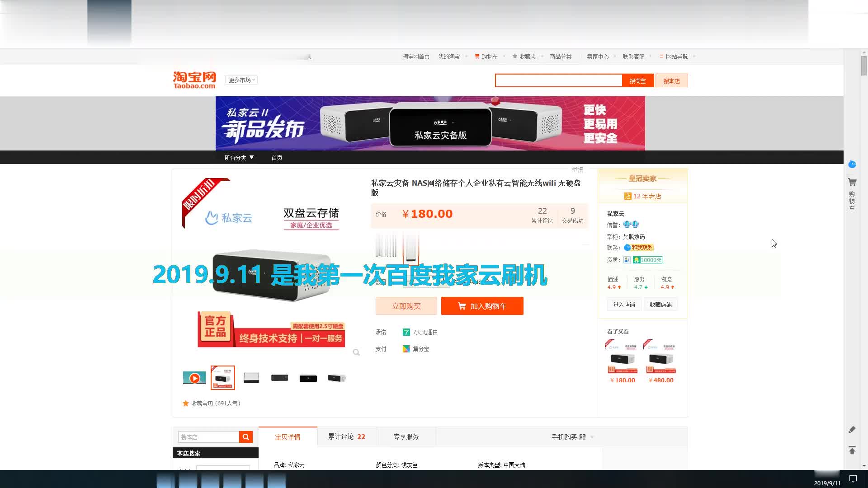Click the blue Wangwang chat icon in sidebar
868x488 pixels.
(852, 164)
